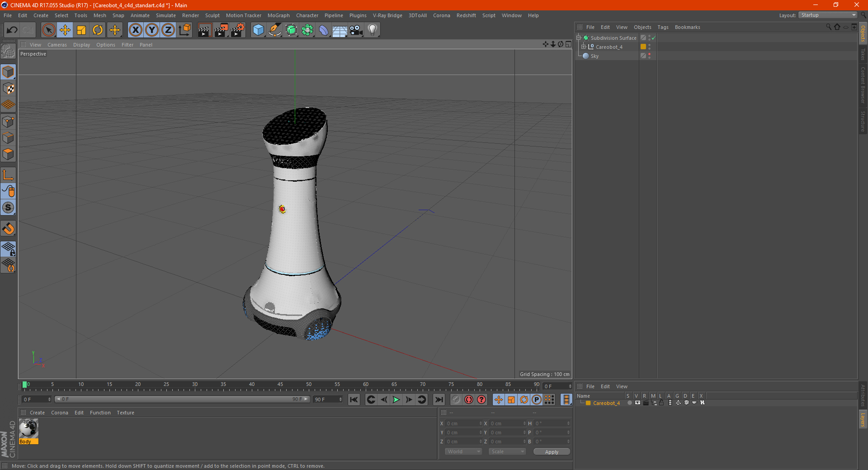The height and width of the screenshot is (470, 868).
Task: Switch to Edges mode
Action: coord(9,138)
